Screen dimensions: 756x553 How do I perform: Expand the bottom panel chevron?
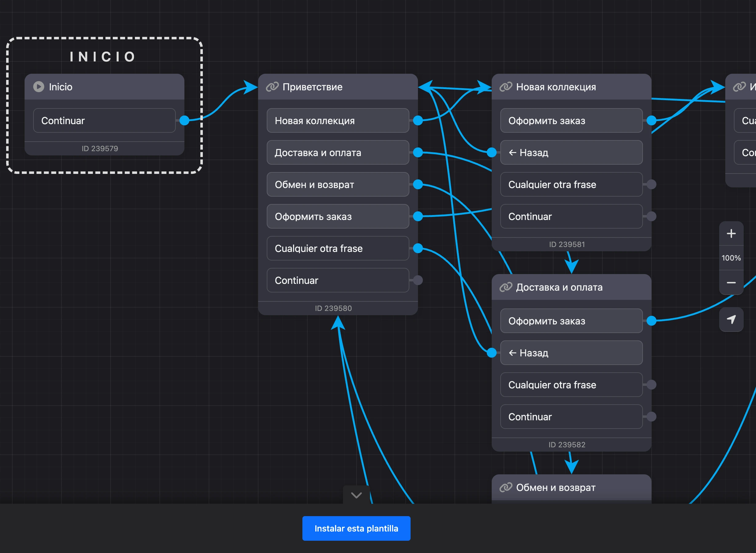pyautogui.click(x=356, y=495)
